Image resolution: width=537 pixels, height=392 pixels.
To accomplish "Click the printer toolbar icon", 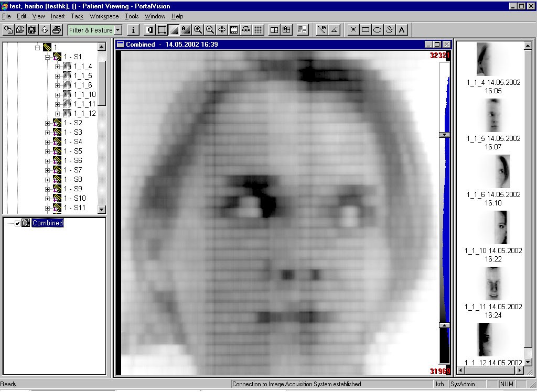I will click(57, 30).
